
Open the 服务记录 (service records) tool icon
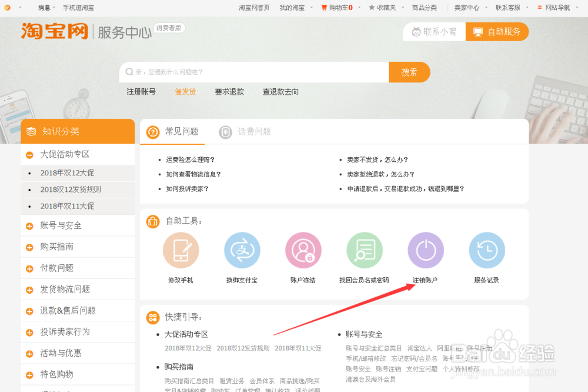[x=487, y=250]
